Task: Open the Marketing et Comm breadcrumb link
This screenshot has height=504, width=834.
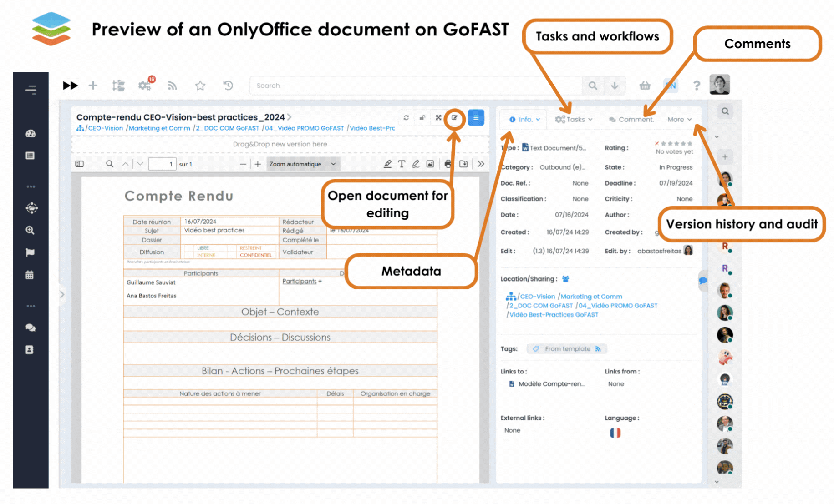Action: 159,128
